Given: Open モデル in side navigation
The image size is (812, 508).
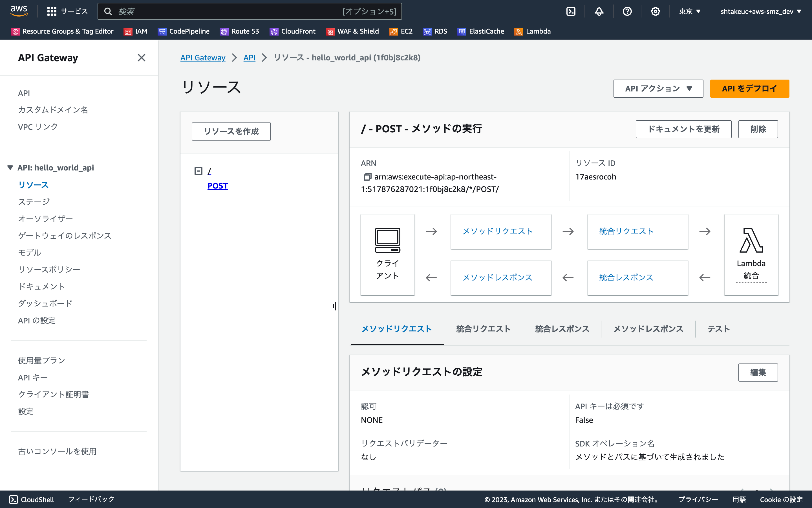Looking at the screenshot, I should (30, 253).
